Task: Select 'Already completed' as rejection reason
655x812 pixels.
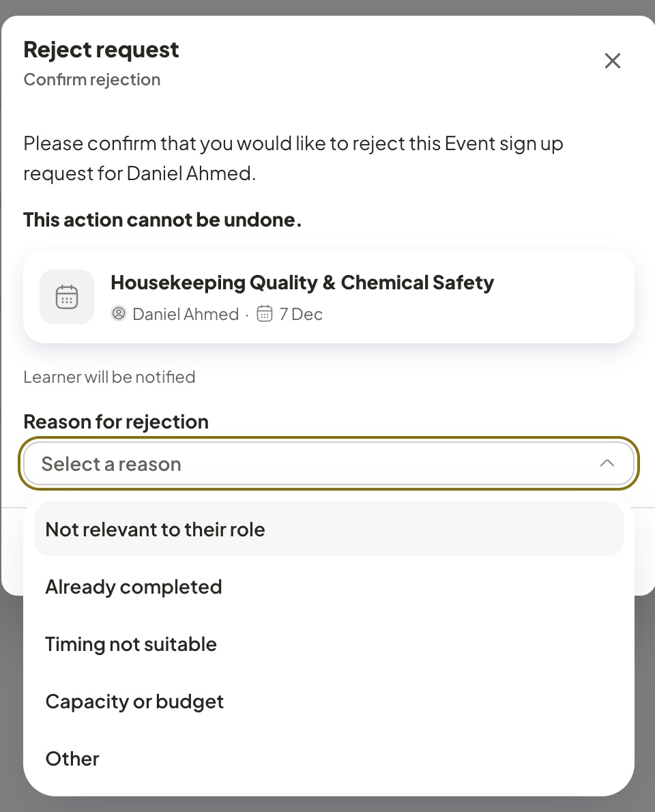Action: click(329, 587)
